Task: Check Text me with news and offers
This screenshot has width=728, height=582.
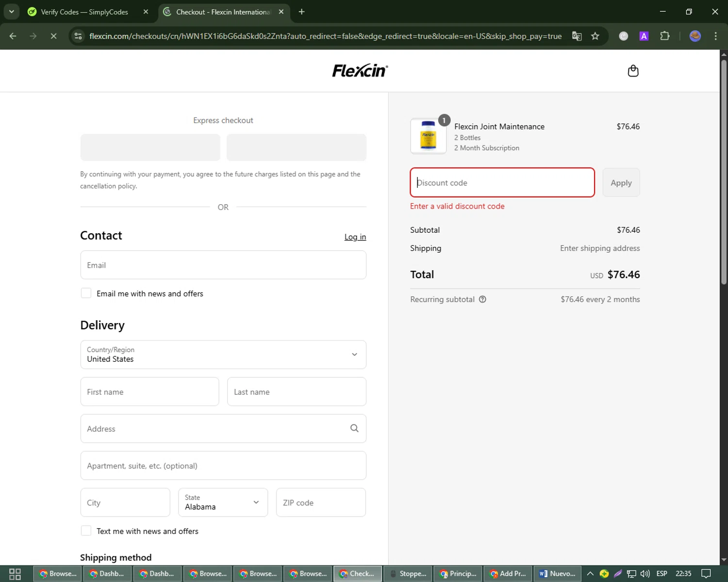Action: point(86,531)
